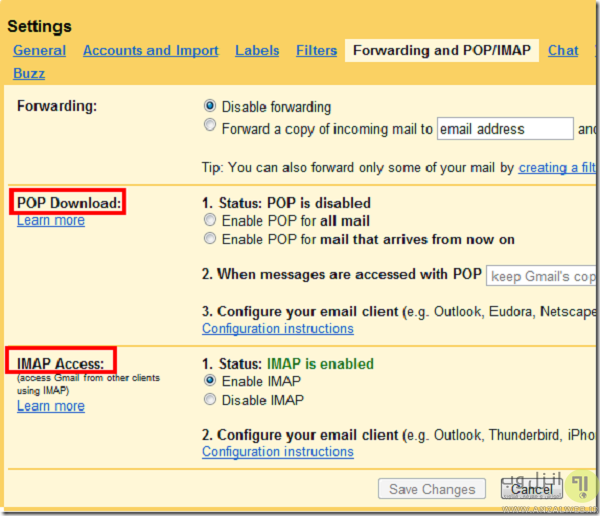
Task: Enable POP for all mail
Action: pos(210,220)
